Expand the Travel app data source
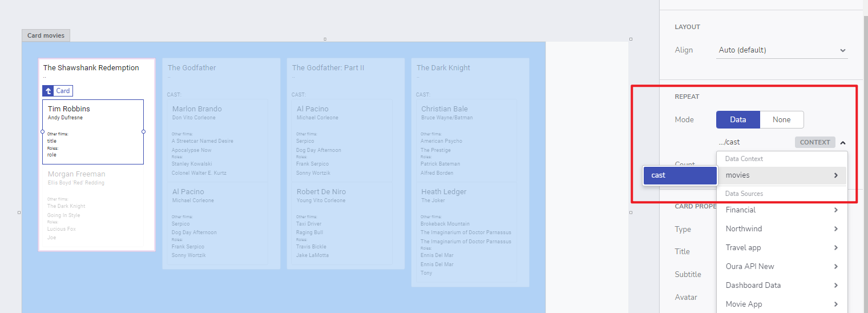This screenshot has width=868, height=313. [x=781, y=248]
